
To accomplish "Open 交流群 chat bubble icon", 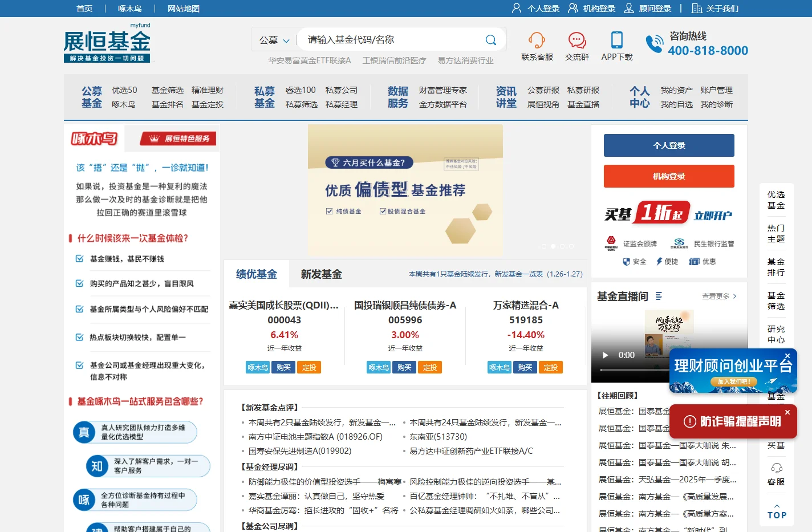I will (x=577, y=40).
